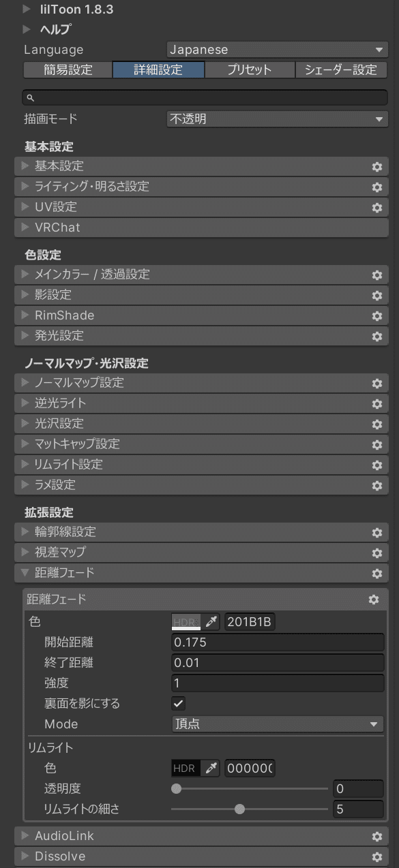This screenshot has height=868, width=399.
Task: Open gear menu for RimShade section
Action: 376,315
